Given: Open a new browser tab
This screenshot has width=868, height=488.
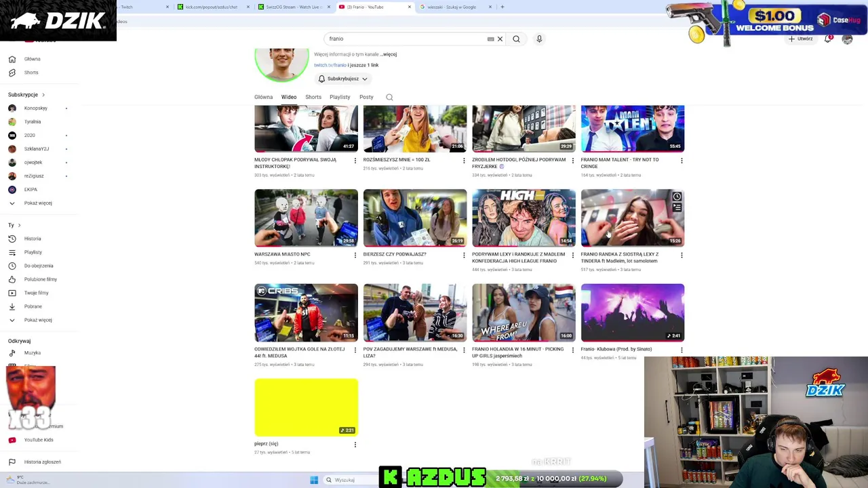Looking at the screenshot, I should click(502, 7).
